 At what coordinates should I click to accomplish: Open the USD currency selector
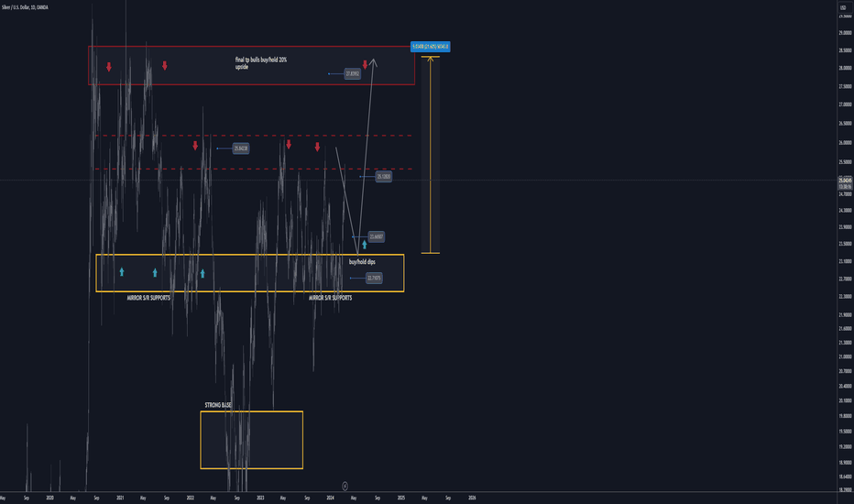point(843,7)
